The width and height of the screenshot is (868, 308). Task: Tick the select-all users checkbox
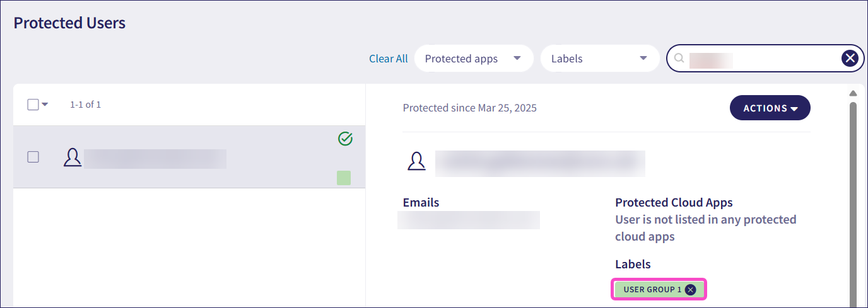pos(33,105)
